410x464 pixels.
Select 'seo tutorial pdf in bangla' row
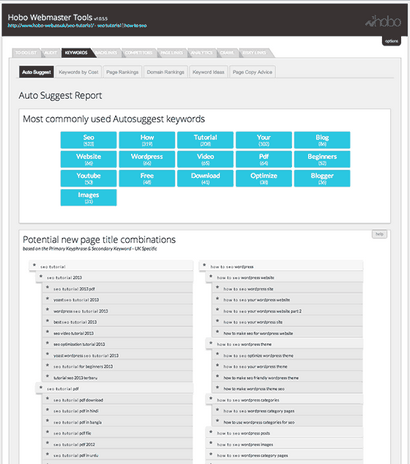(118, 422)
